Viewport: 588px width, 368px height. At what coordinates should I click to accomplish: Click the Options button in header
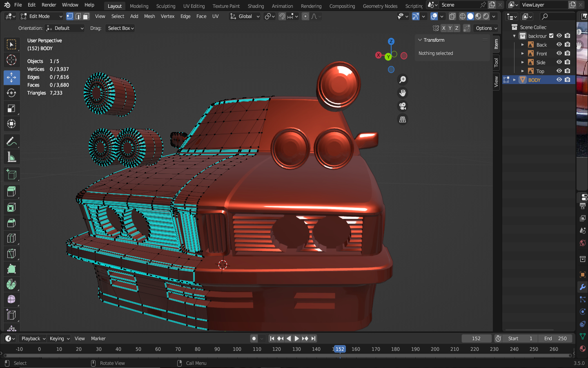486,28
